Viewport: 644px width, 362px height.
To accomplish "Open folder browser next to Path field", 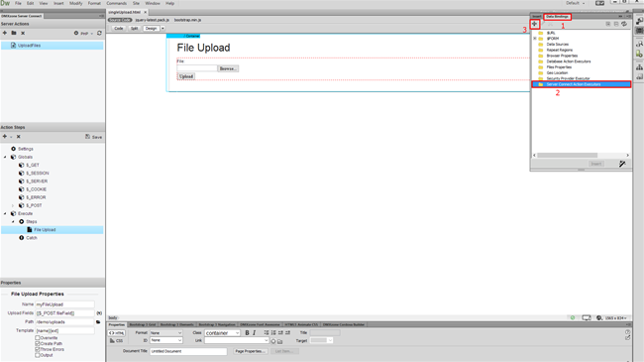I will click(x=98, y=322).
